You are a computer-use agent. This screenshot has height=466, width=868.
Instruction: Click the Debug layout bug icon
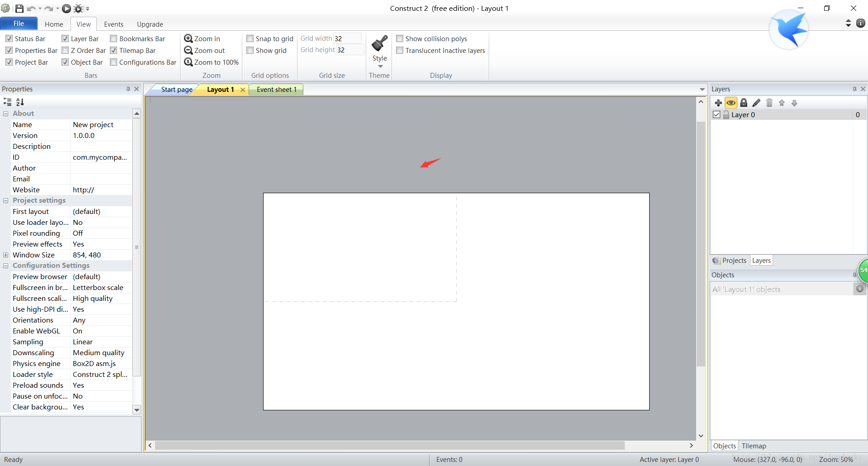pyautogui.click(x=78, y=9)
